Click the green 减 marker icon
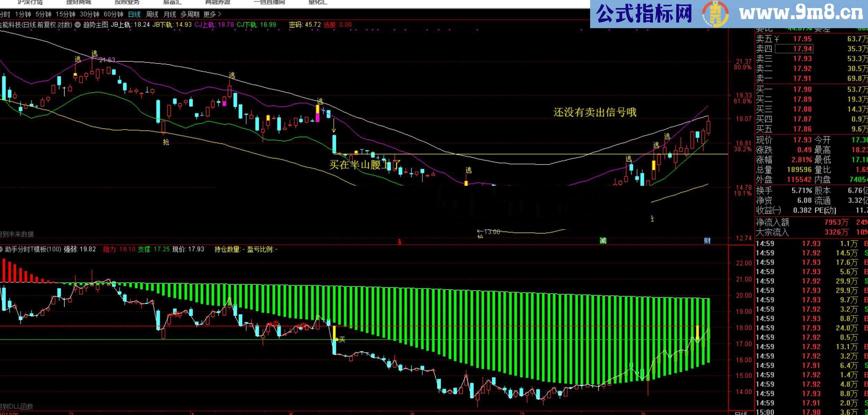Image resolution: width=868 pixels, height=415 pixels. (603, 241)
